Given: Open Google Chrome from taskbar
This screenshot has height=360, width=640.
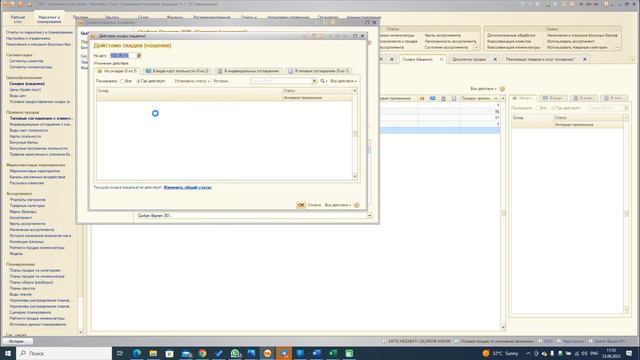Looking at the screenshot, I should 202,353.
